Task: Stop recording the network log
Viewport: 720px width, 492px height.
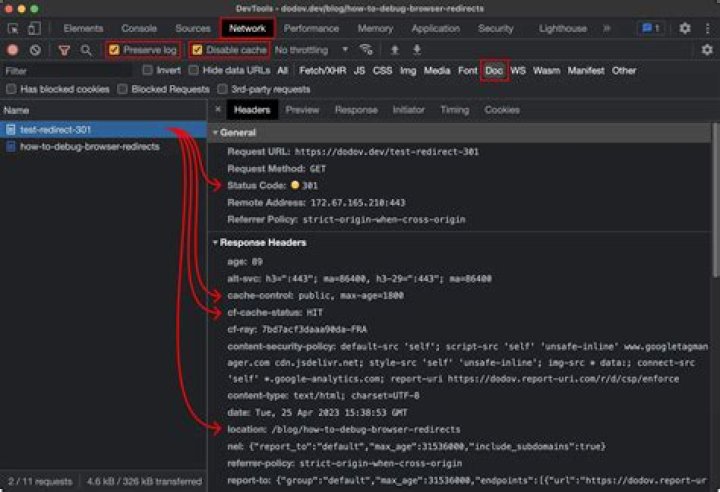Action: [13, 50]
